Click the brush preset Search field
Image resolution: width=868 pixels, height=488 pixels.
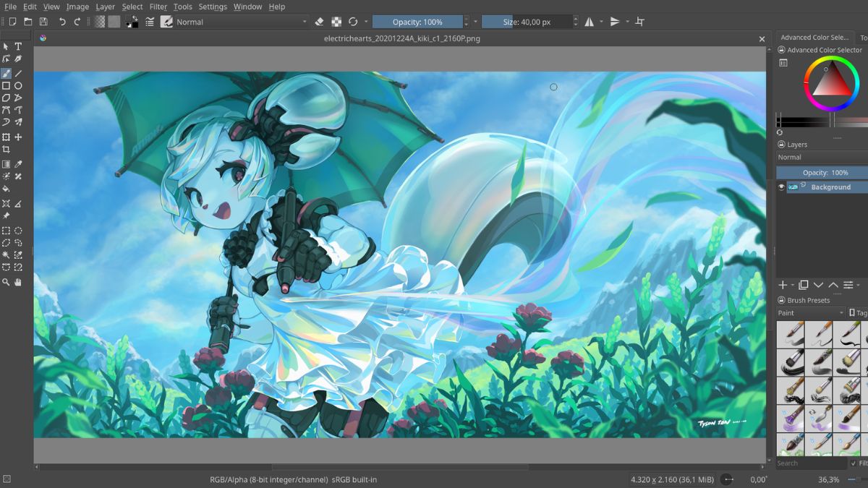(811, 463)
